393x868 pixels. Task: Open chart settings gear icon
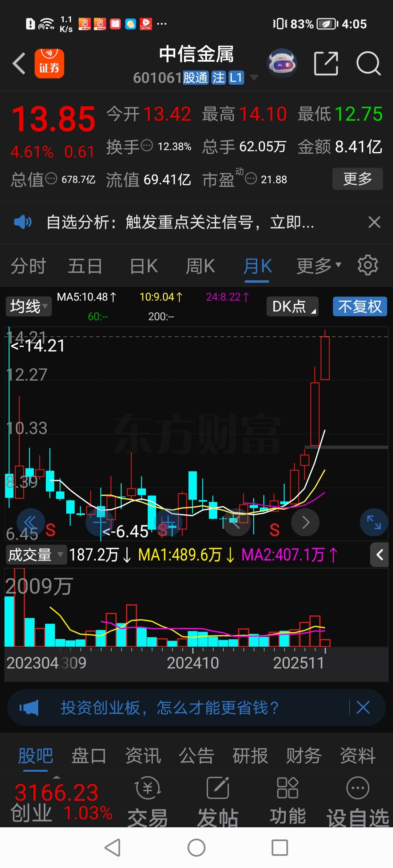point(368,265)
